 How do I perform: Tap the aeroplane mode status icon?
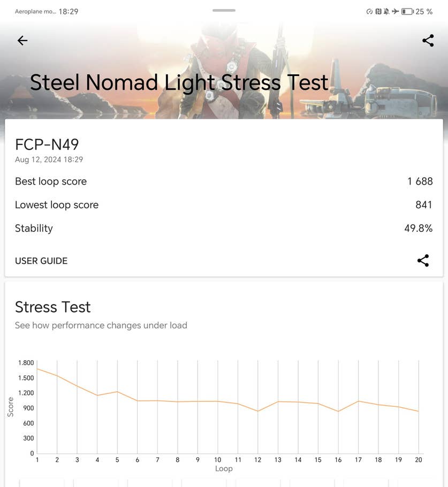tap(395, 11)
